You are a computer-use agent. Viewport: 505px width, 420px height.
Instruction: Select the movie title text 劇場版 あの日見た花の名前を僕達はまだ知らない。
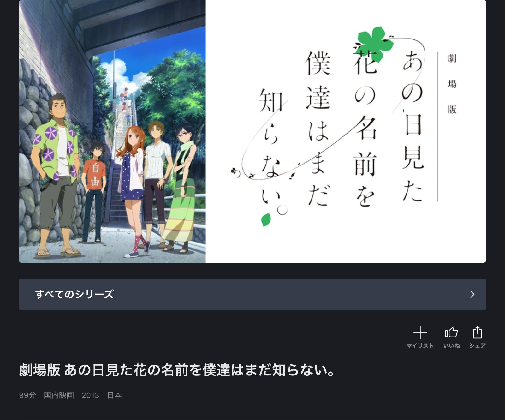tap(177, 370)
